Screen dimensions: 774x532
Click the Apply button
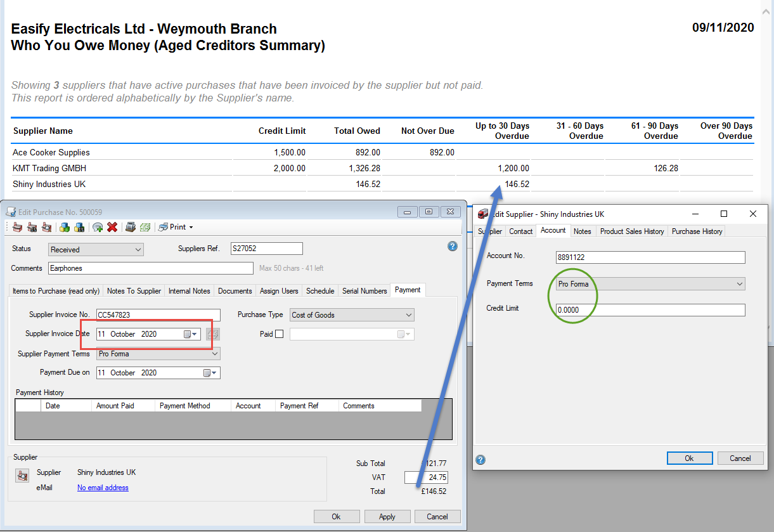pyautogui.click(x=387, y=517)
